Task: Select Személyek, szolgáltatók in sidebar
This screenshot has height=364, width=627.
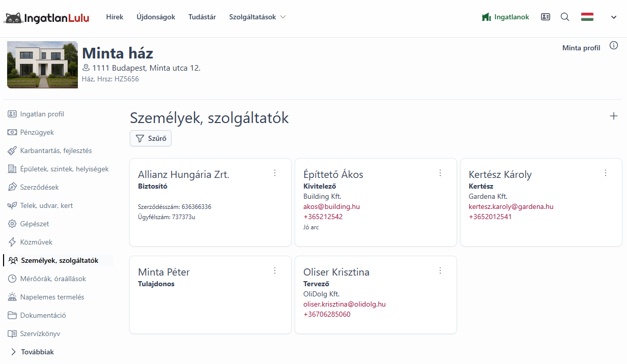Action: (x=59, y=260)
